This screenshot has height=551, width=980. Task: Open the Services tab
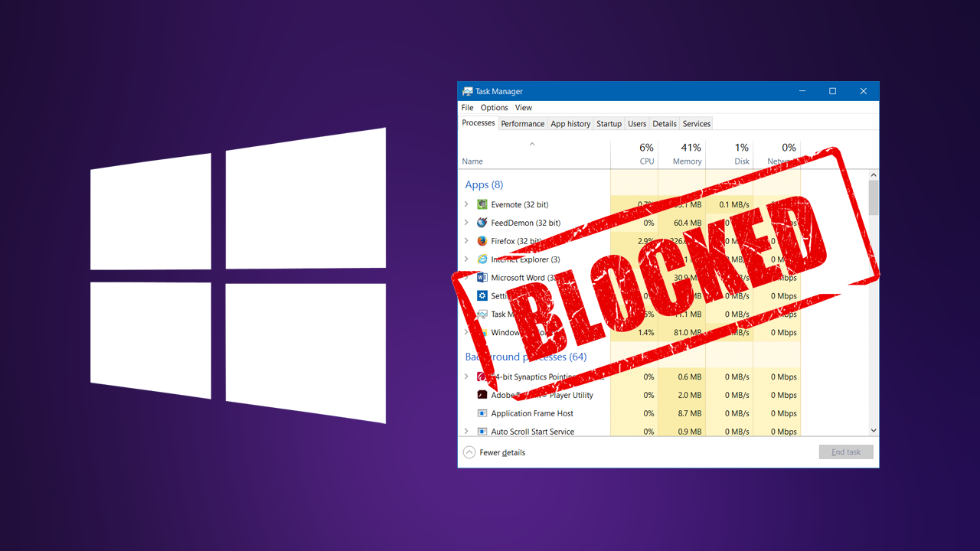click(x=697, y=124)
